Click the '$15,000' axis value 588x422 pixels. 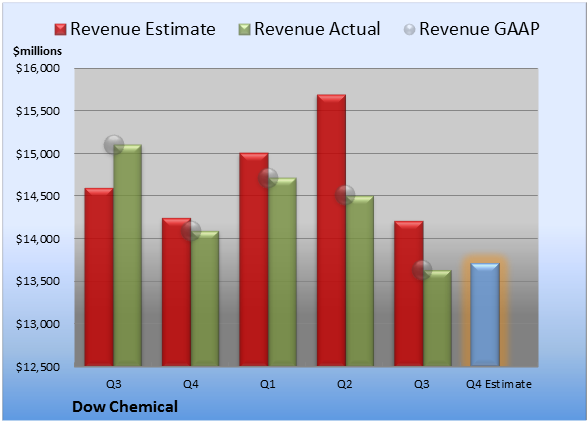click(38, 154)
